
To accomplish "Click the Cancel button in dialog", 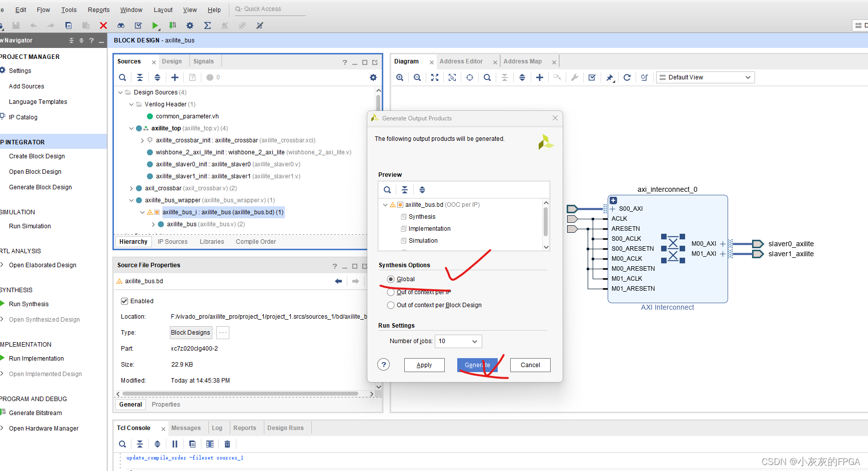I will tap(530, 365).
